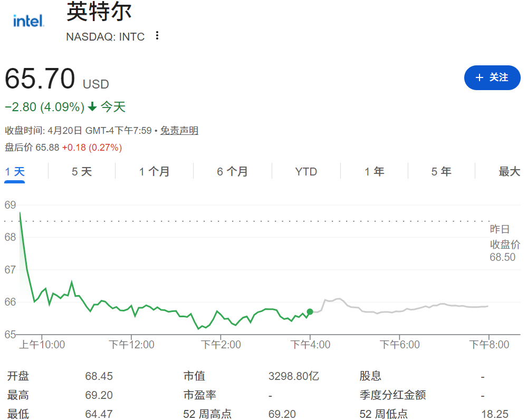The height and width of the screenshot is (420, 527).
Task: Switch to the 1个月 chart view
Action: click(154, 171)
